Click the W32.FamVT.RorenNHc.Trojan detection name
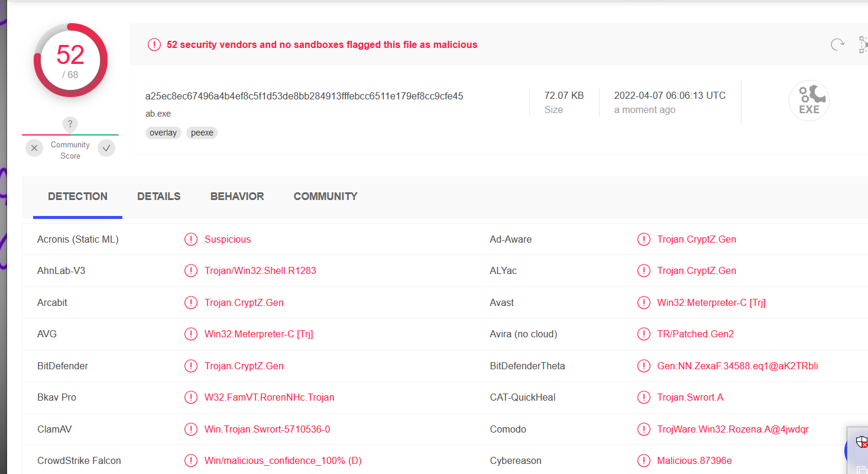 [x=270, y=397]
